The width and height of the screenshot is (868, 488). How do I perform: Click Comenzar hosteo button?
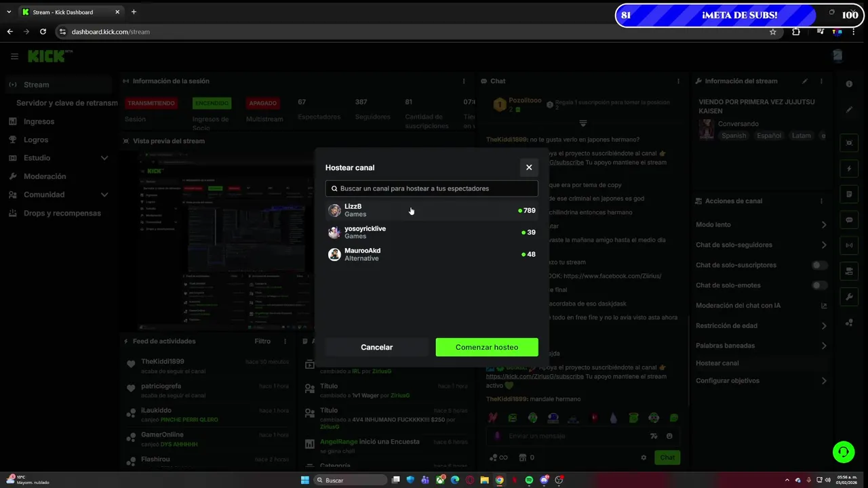coord(487,347)
